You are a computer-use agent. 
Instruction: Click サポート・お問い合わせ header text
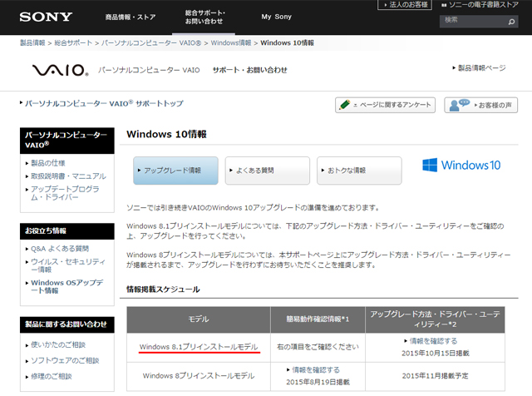click(249, 70)
